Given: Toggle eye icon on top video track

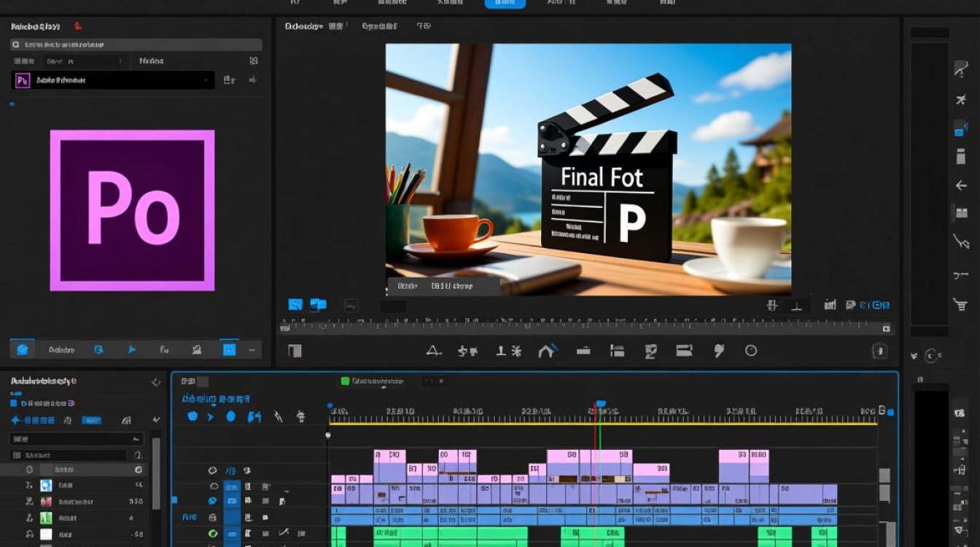Looking at the screenshot, I should pos(213,470).
